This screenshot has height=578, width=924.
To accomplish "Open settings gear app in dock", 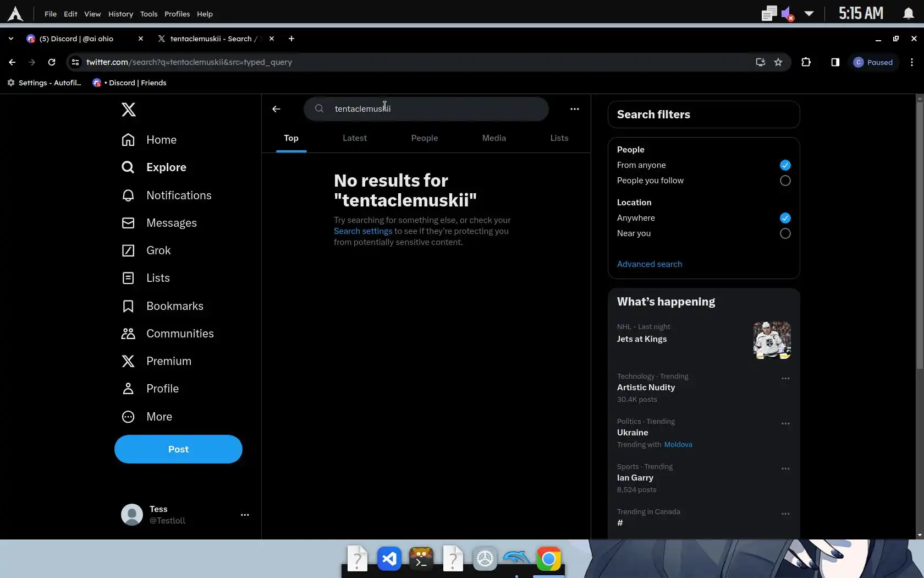I will pyautogui.click(x=485, y=559).
